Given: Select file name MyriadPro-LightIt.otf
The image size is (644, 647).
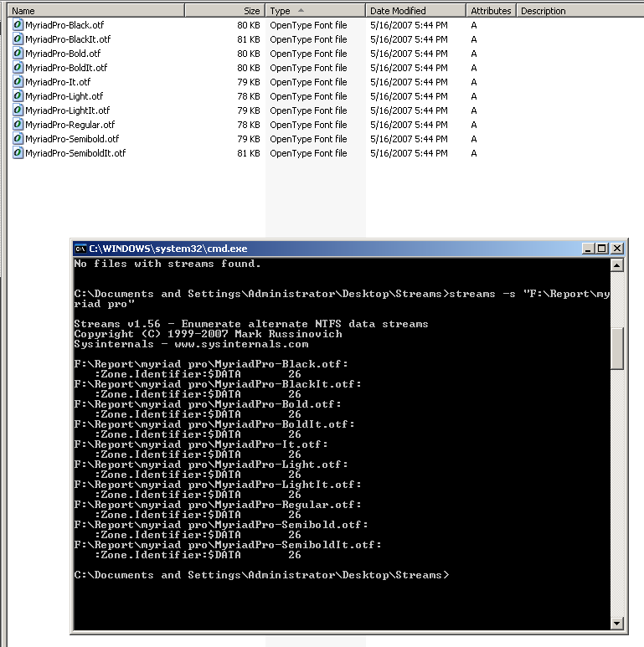Looking at the screenshot, I should [x=67, y=110].
